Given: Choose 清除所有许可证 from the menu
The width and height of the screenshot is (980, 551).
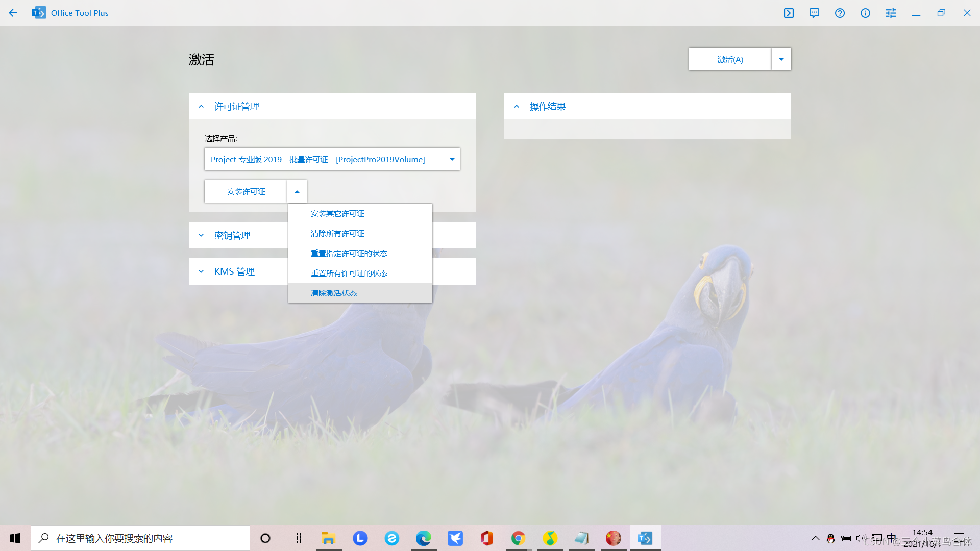Looking at the screenshot, I should [x=337, y=233].
